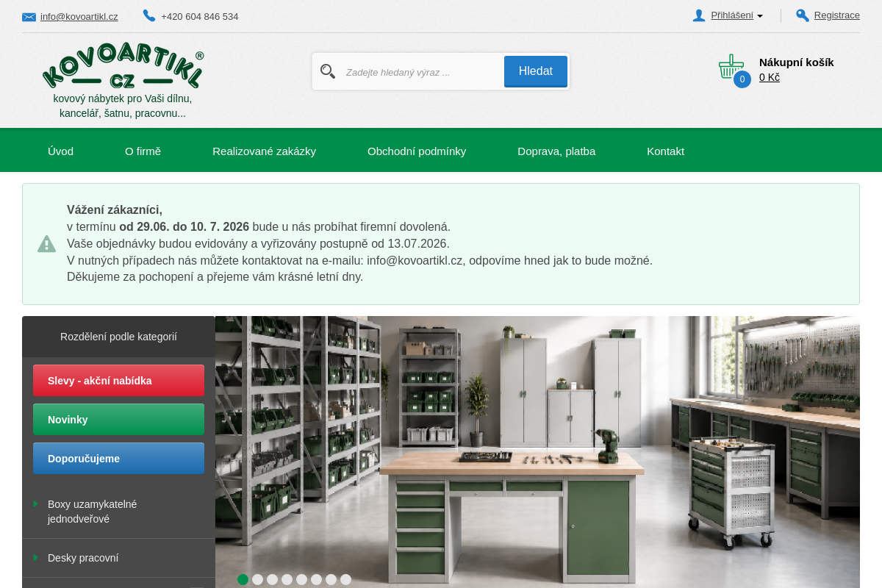
Task: Click the user profile icon beside Přihlášení
Action: [x=699, y=15]
